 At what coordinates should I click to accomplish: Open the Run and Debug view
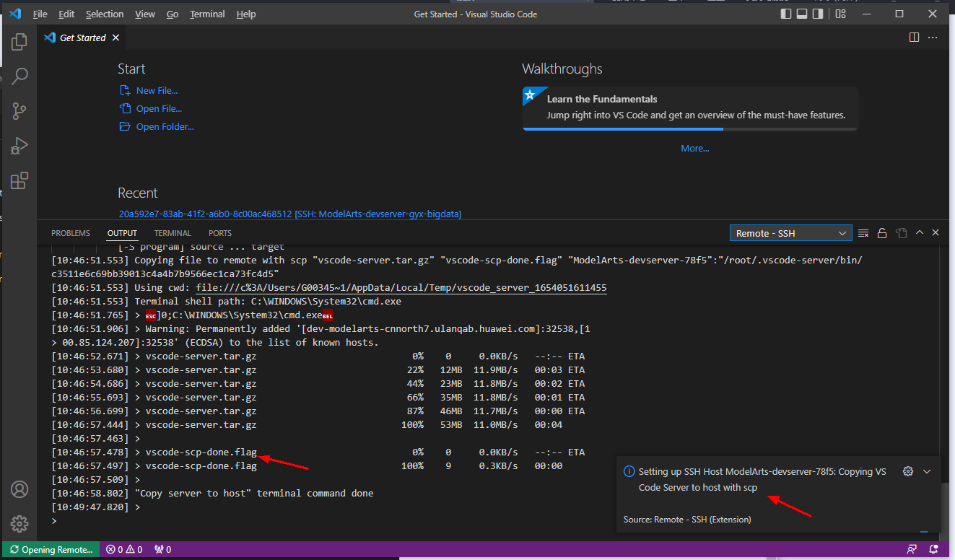click(x=19, y=146)
